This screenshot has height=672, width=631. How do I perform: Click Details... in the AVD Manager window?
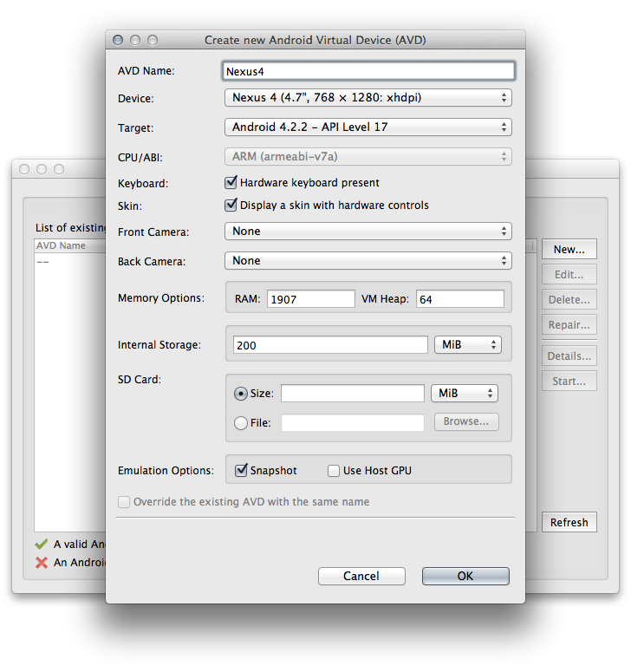[569, 356]
